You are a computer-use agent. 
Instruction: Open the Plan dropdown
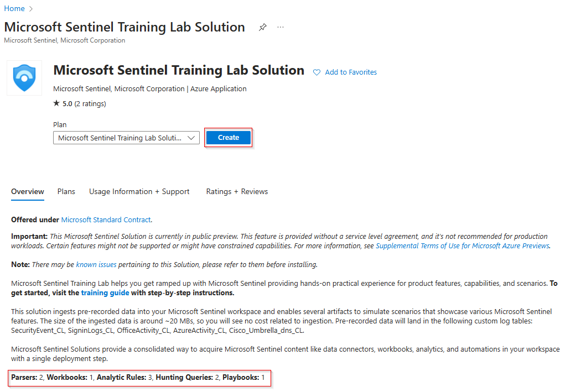(x=126, y=138)
